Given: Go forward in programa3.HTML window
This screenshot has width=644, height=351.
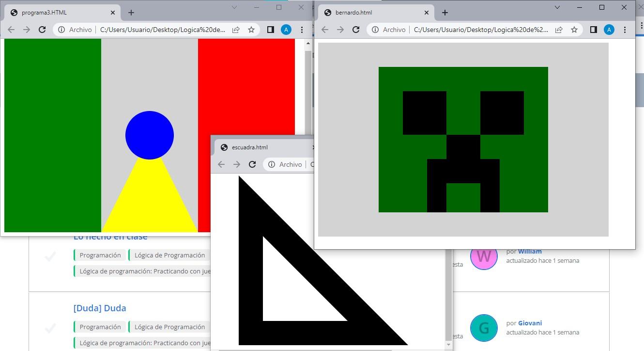Looking at the screenshot, I should click(27, 30).
